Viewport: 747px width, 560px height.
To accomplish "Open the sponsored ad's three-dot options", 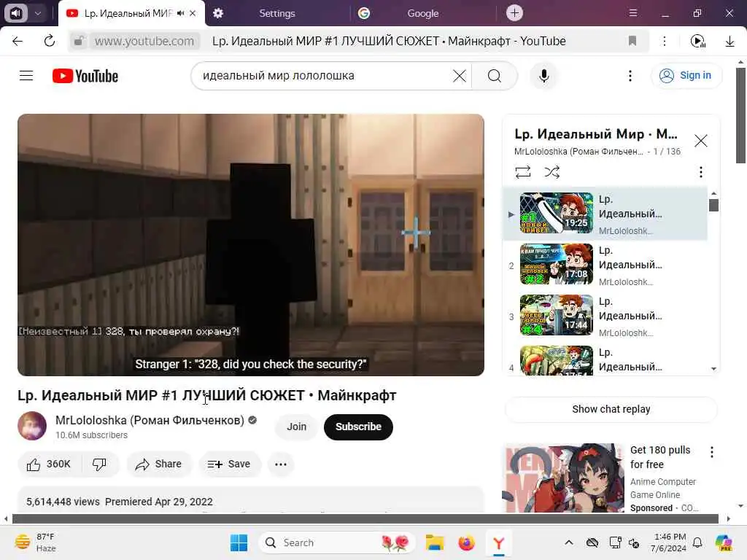I will point(712,452).
